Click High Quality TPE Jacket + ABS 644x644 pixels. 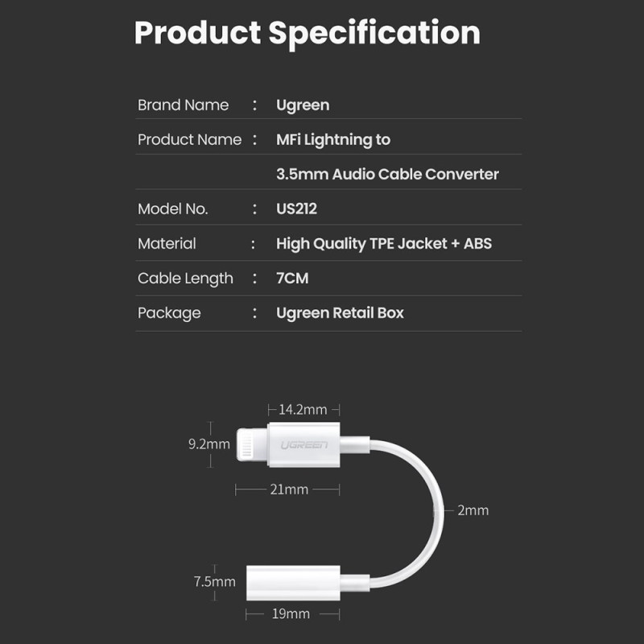coord(383,243)
